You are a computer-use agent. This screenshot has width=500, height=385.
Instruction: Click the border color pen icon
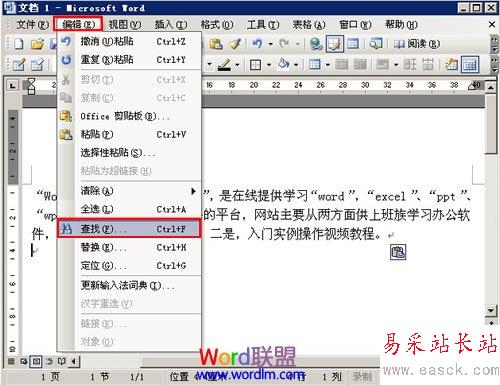click(224, 64)
